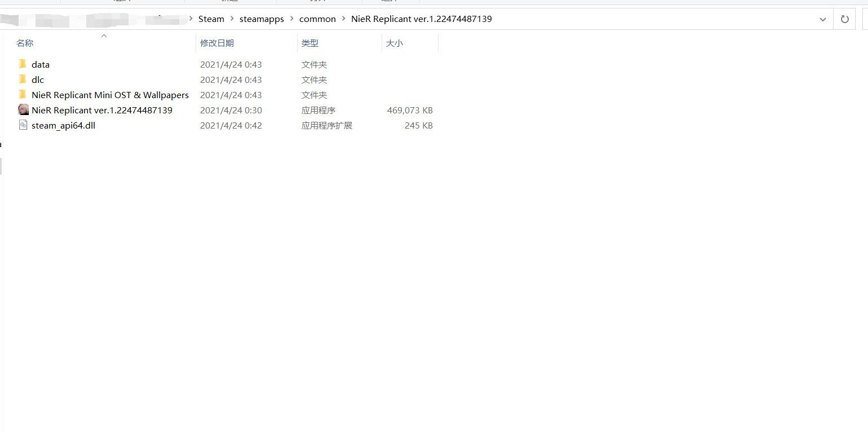
Task: Sort files by 大小 column
Action: point(395,43)
